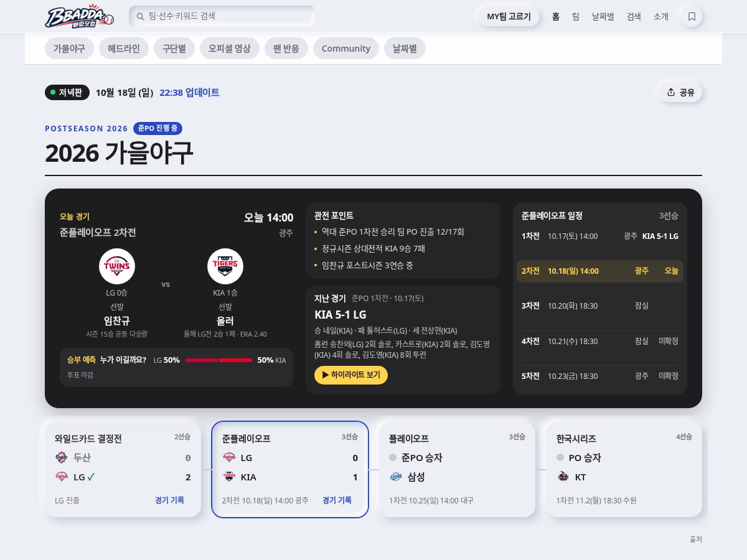Click the 한국시리즈 card title
This screenshot has width=747, height=560.
click(x=576, y=439)
